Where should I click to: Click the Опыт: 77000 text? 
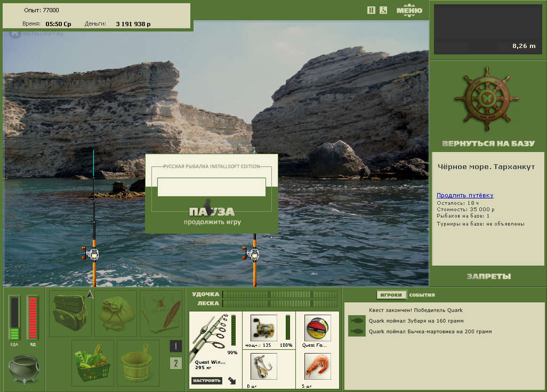tap(42, 11)
